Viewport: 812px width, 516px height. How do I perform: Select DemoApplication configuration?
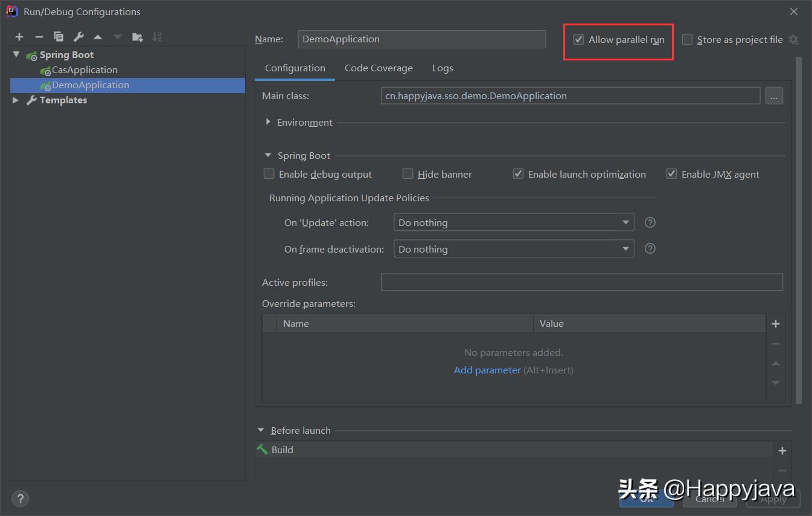click(x=127, y=85)
